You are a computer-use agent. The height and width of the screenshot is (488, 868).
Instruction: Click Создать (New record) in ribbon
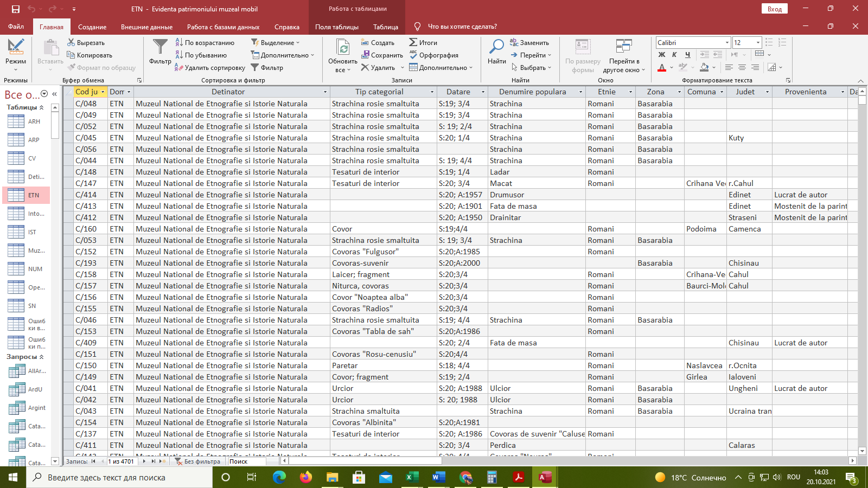[378, 42]
